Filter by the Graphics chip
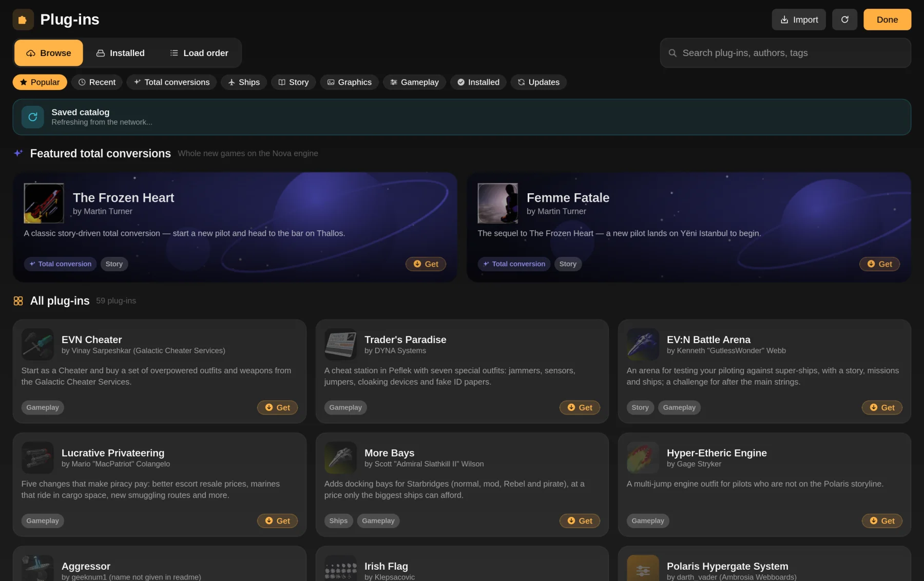924x581 pixels. 350,82
